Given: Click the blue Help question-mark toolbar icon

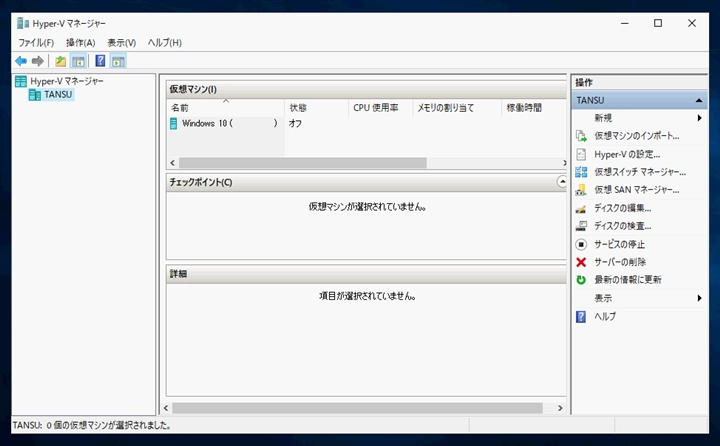Looking at the screenshot, I should point(100,61).
